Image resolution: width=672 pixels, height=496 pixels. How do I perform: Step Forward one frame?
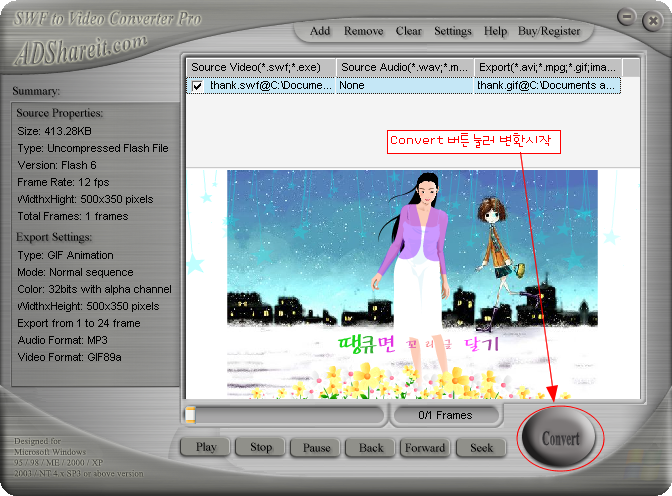tap(425, 448)
